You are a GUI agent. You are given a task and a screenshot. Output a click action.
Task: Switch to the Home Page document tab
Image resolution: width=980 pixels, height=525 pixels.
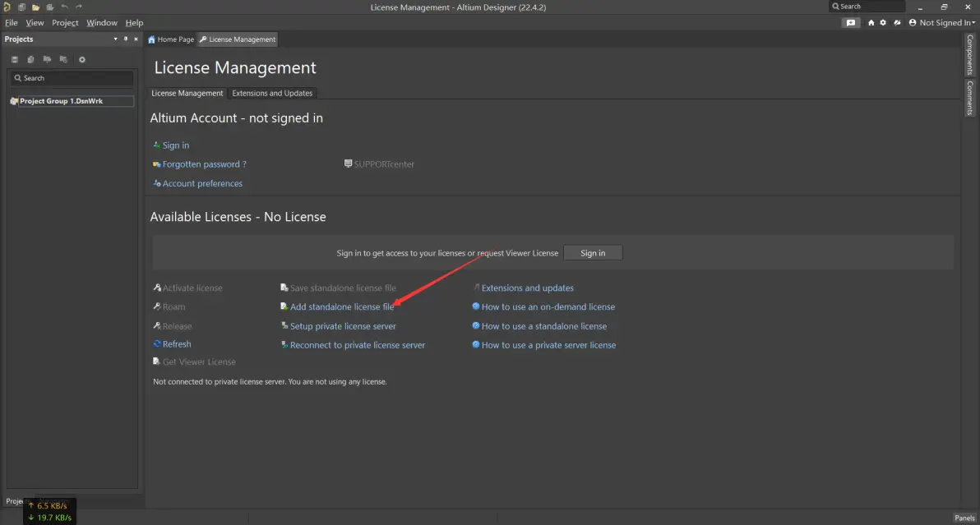(171, 39)
